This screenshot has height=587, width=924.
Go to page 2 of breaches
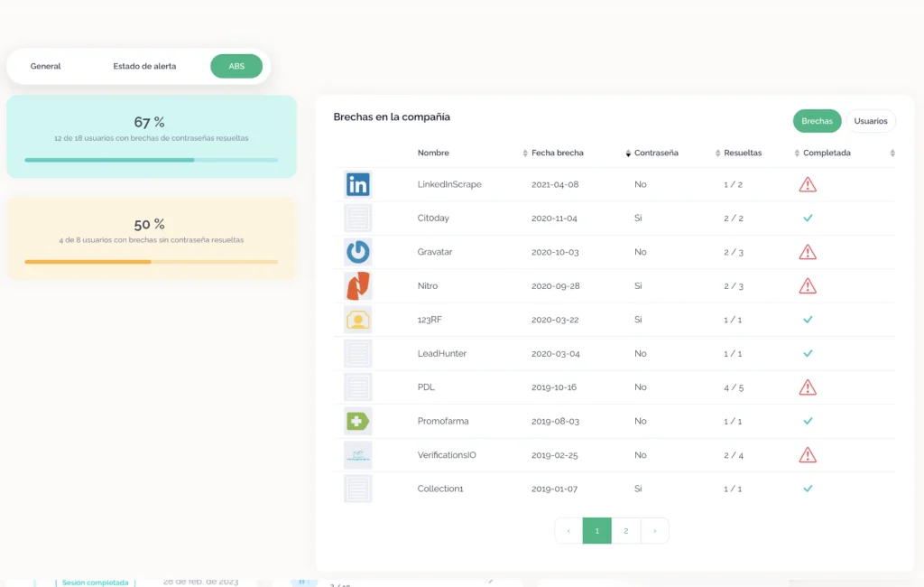click(626, 531)
